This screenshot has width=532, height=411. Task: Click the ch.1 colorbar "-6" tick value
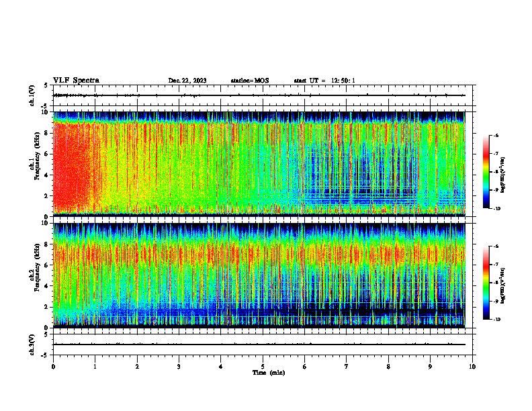click(x=496, y=135)
